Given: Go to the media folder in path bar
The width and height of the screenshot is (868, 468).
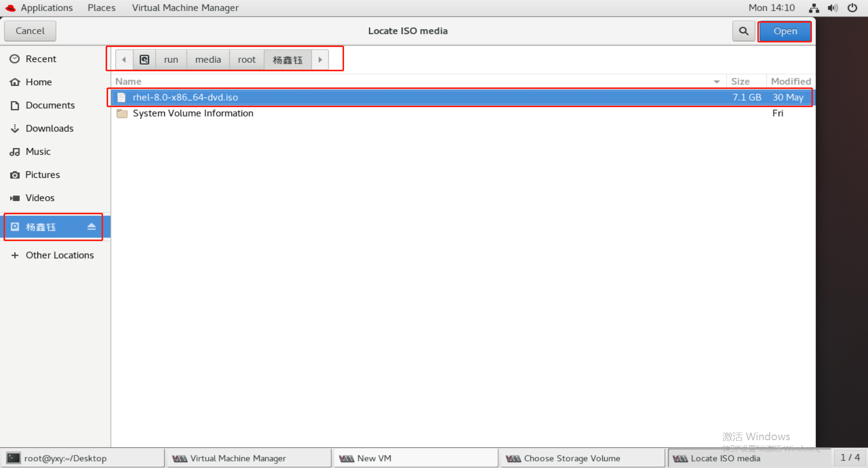Looking at the screenshot, I should [x=208, y=60].
